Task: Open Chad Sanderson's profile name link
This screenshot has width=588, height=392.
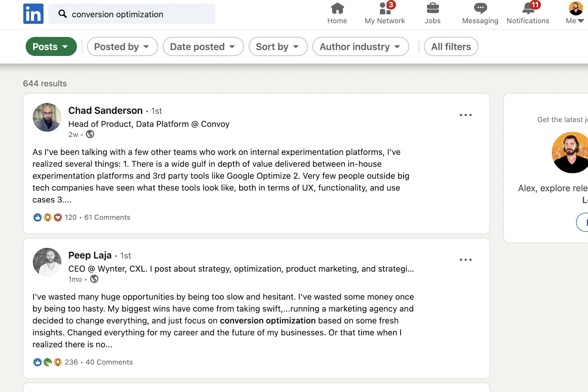Action: [105, 110]
